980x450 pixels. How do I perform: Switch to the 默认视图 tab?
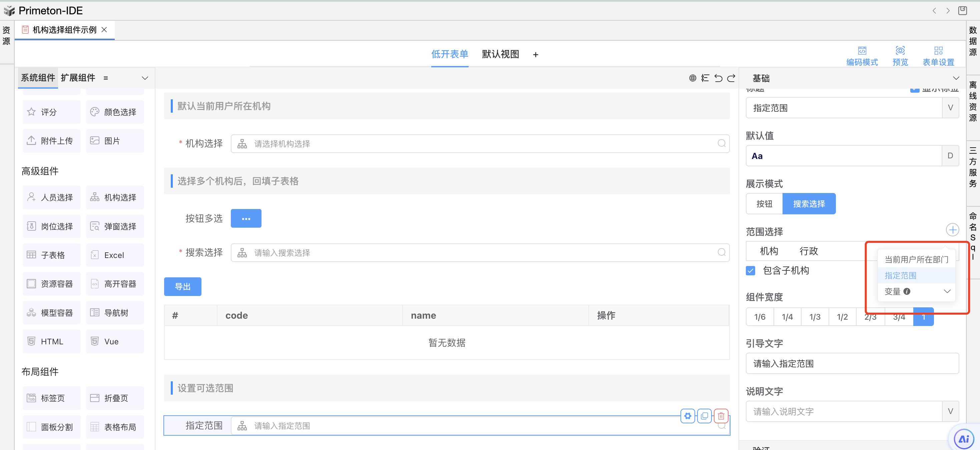(500, 54)
